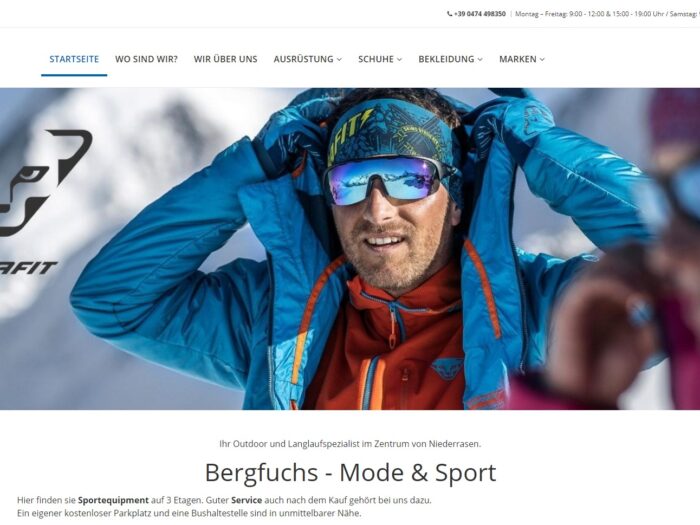Expand the Schuhe dropdown arrow
The height and width of the screenshot is (525, 700).
pos(400,59)
